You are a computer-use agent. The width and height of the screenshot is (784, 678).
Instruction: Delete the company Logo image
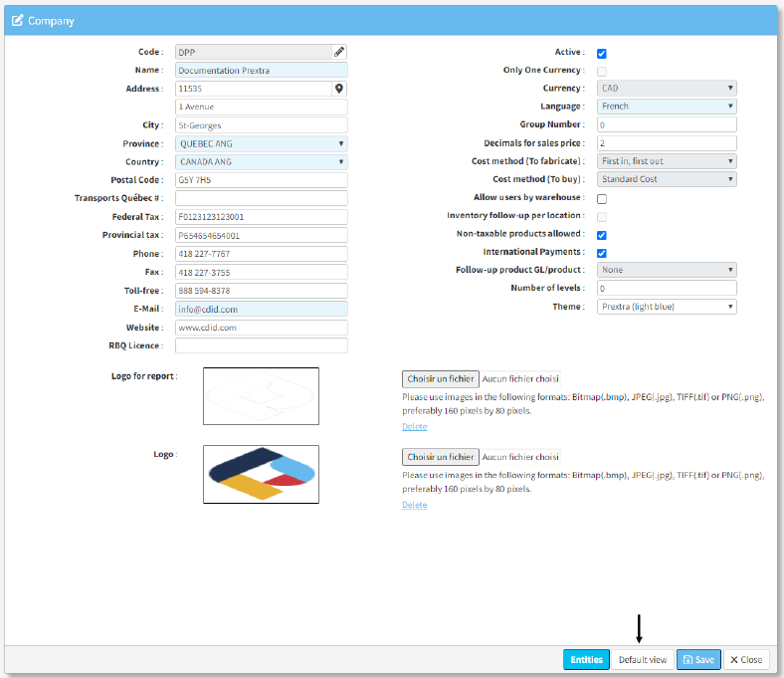click(x=415, y=505)
